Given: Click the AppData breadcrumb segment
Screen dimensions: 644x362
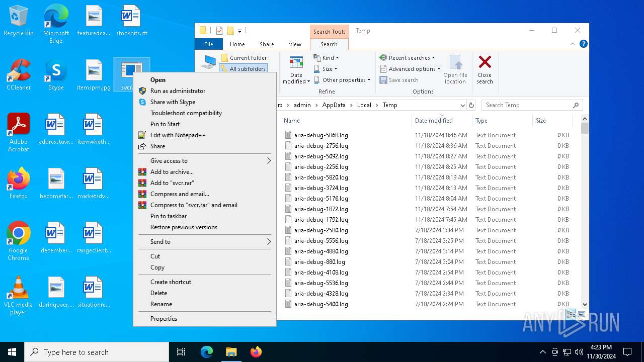Looking at the screenshot, I should (334, 105).
